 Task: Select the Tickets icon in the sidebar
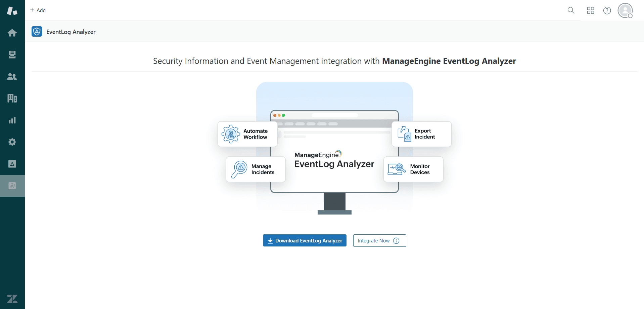12,54
